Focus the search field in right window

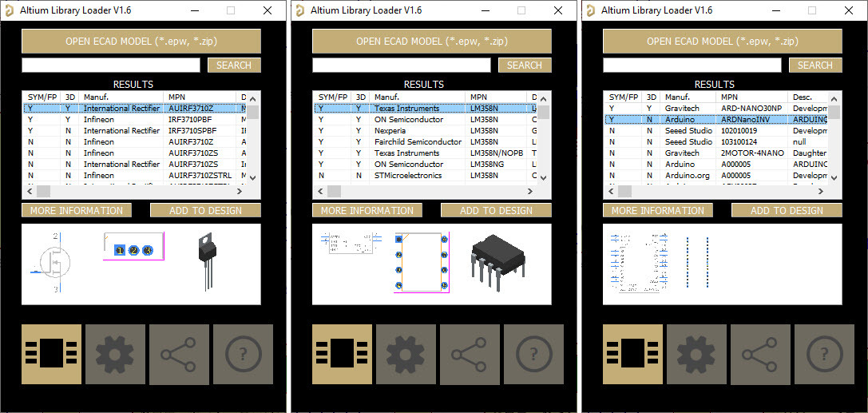pyautogui.click(x=692, y=66)
